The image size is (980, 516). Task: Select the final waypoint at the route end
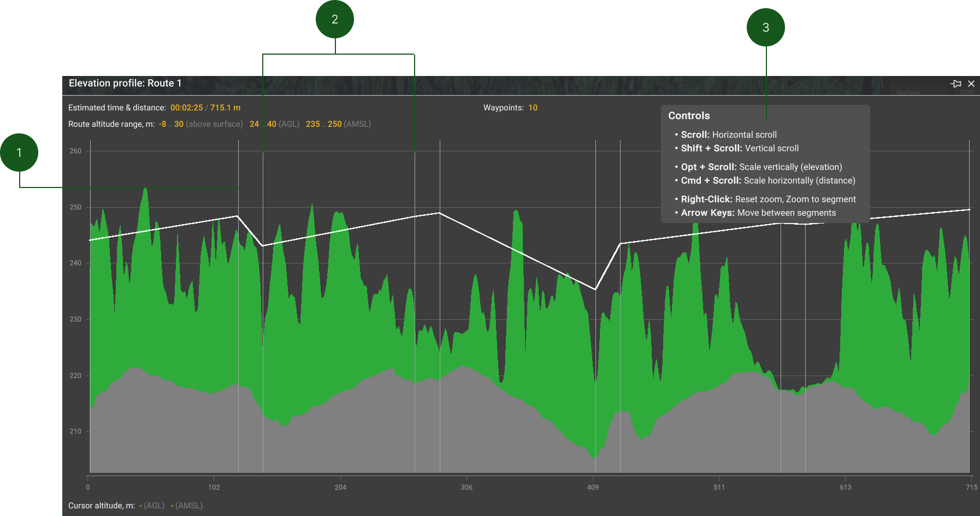pos(969,209)
